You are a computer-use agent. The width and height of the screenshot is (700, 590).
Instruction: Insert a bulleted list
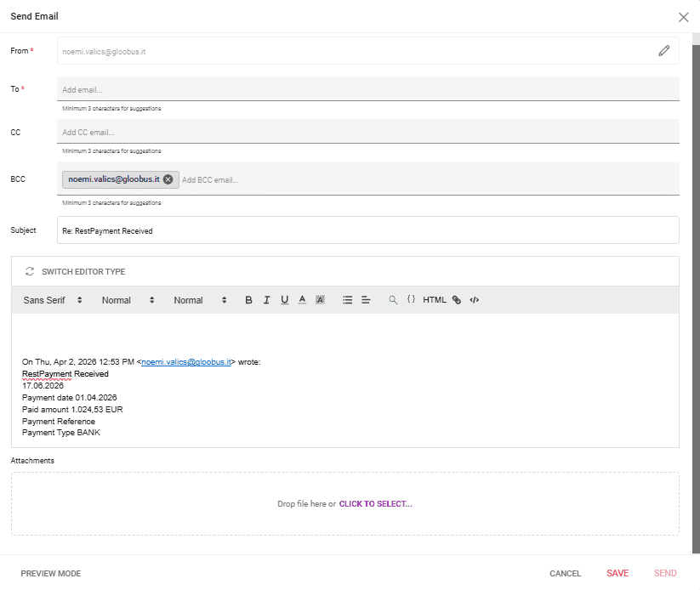coord(347,300)
